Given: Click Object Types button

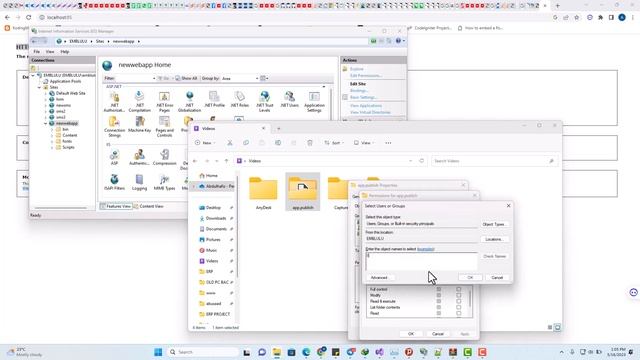Looking at the screenshot, I should [494, 224].
